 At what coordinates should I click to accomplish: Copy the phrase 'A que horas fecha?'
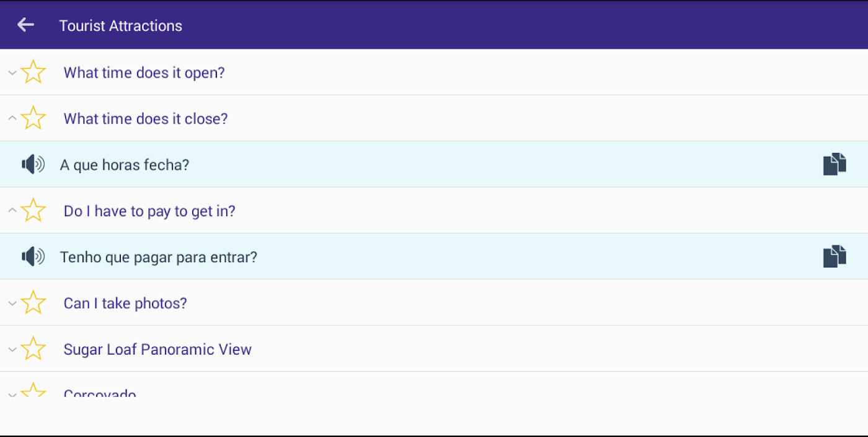(835, 164)
